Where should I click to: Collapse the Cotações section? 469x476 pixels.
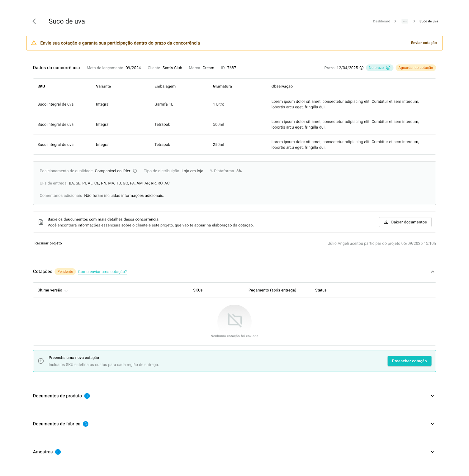[x=432, y=272]
